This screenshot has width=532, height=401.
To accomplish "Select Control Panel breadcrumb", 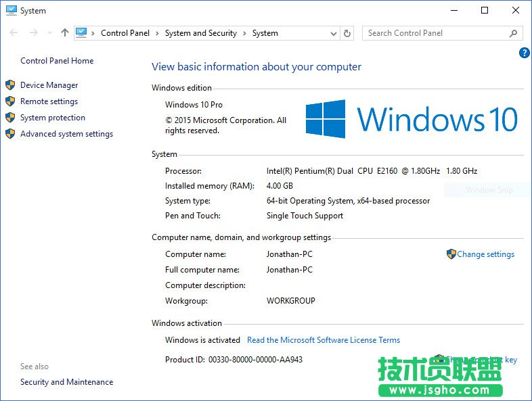I will click(125, 33).
